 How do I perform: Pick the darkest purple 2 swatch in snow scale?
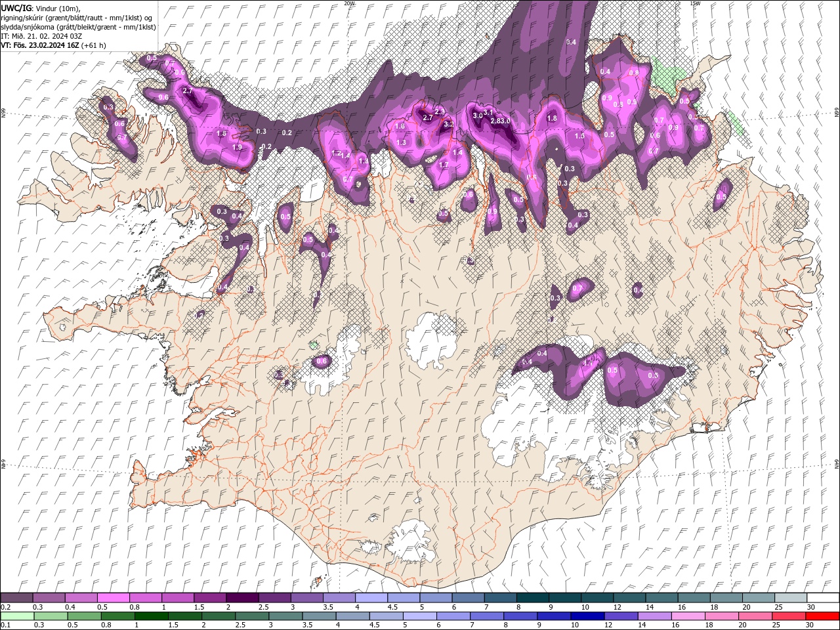click(x=242, y=598)
